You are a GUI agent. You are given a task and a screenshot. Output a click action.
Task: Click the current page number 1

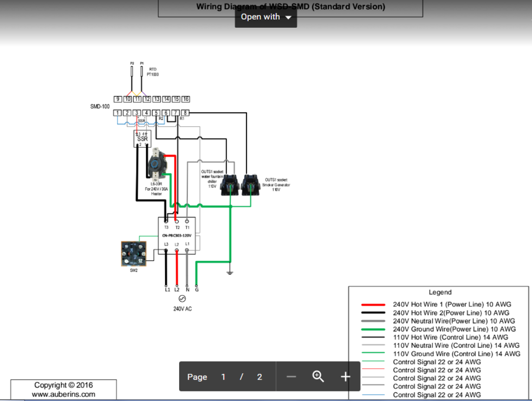(x=223, y=377)
